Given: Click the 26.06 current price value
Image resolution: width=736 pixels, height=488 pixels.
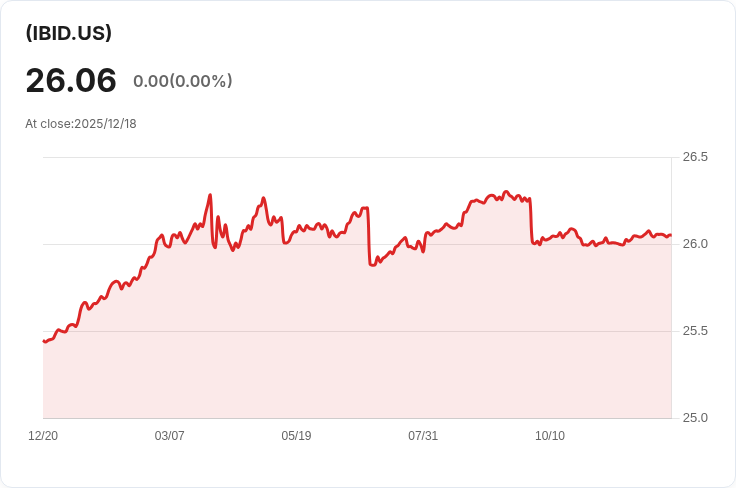Looking at the screenshot, I should point(71,80).
